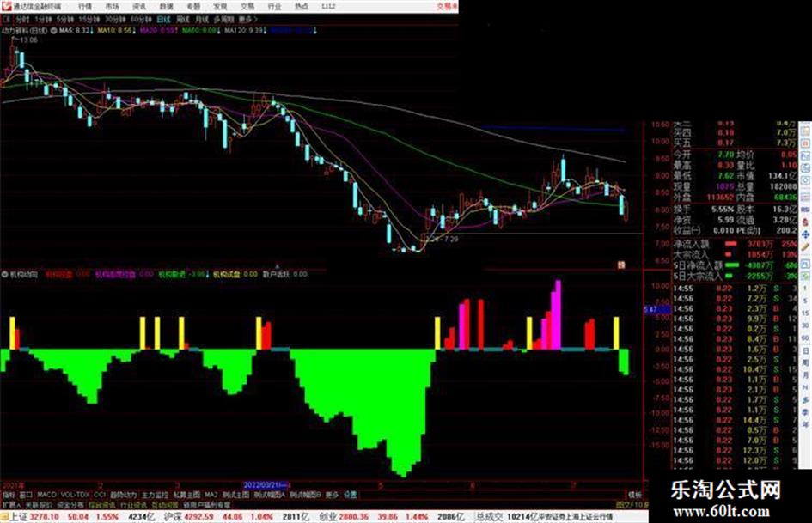Click the red money bag sidebar icon
Screen dimensions: 812x523
[x=805, y=222]
